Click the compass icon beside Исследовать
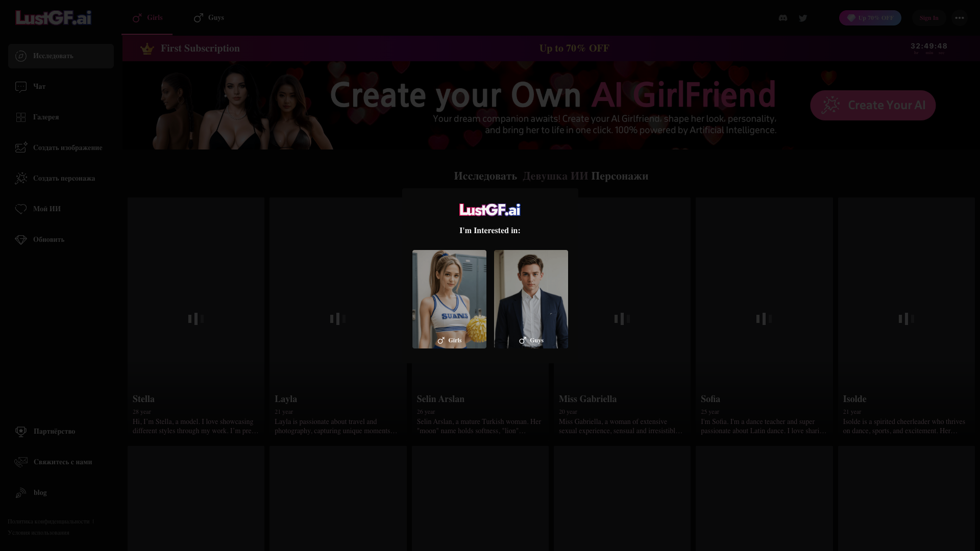This screenshot has width=980, height=551. [21, 56]
